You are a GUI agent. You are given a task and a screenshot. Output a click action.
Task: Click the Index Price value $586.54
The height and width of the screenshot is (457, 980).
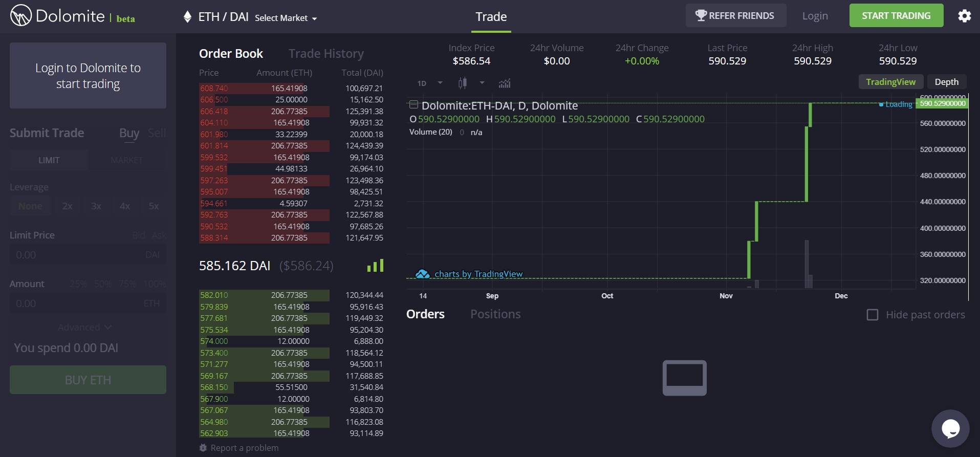click(471, 61)
